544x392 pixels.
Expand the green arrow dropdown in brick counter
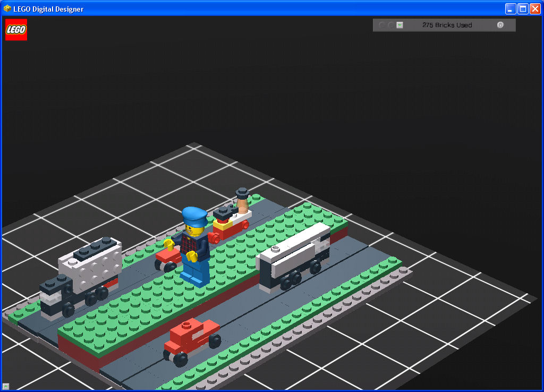click(400, 25)
